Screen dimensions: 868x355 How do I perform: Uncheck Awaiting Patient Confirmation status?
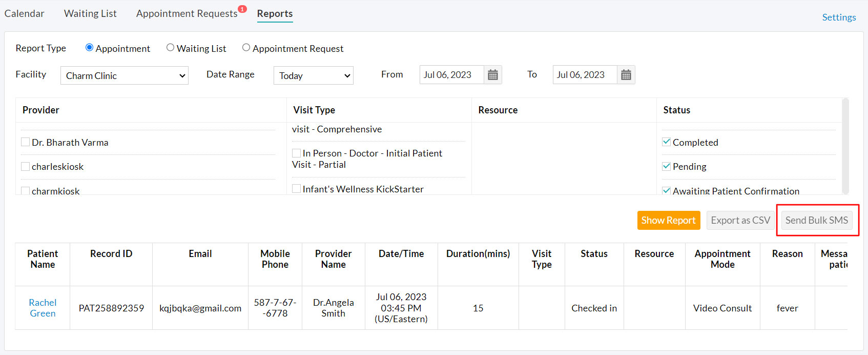pos(667,191)
